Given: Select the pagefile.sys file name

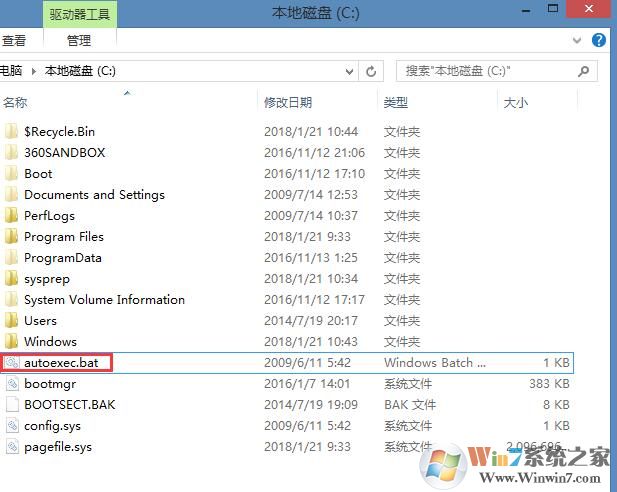Looking at the screenshot, I should (x=58, y=447).
